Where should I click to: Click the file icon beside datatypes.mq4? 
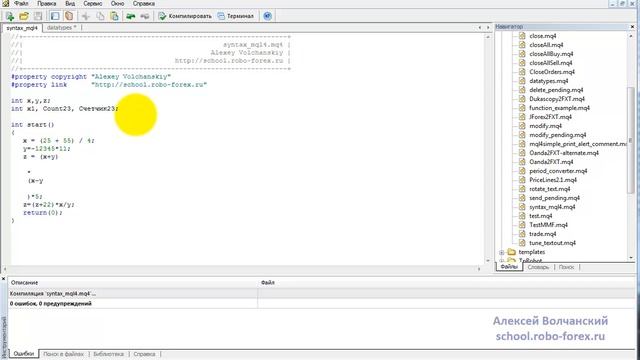(x=522, y=81)
